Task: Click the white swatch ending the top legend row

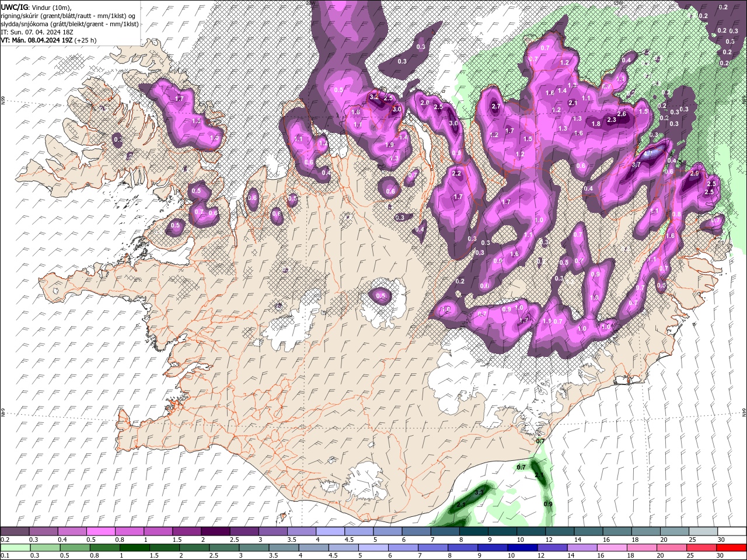Action: pos(731,531)
